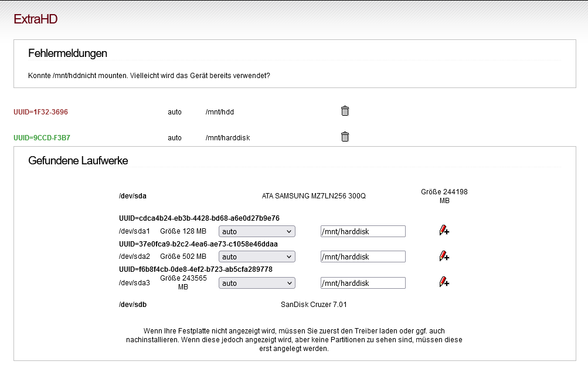Click the /mnt/harddisk mount path in list
588x378 pixels.
point(227,138)
